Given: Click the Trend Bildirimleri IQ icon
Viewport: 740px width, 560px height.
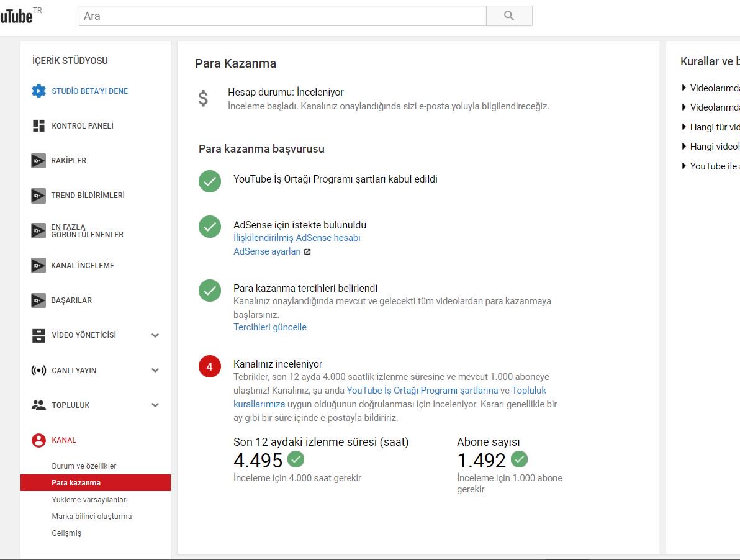Looking at the screenshot, I should click(x=38, y=196).
